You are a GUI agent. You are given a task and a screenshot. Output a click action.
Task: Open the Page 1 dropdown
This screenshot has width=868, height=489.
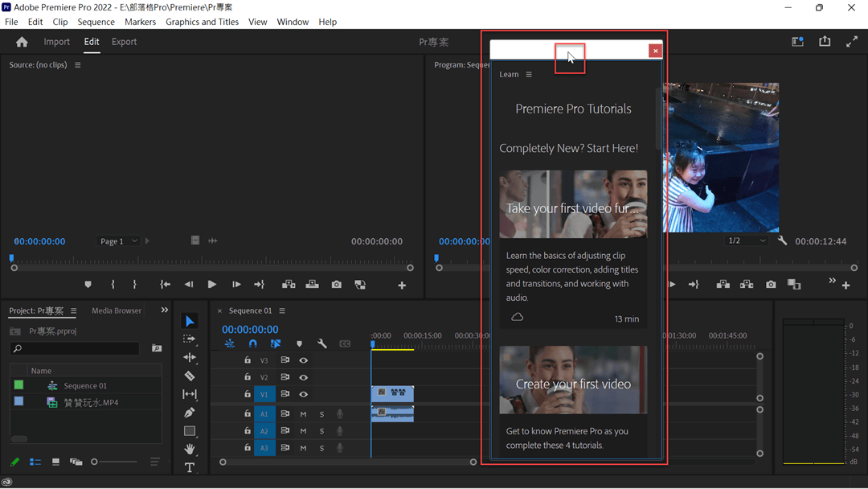click(118, 241)
